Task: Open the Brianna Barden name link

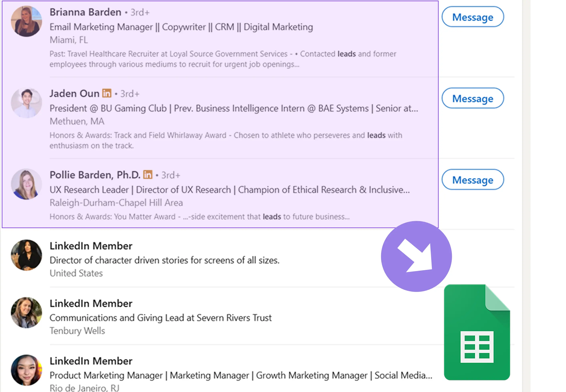Action: (x=85, y=12)
